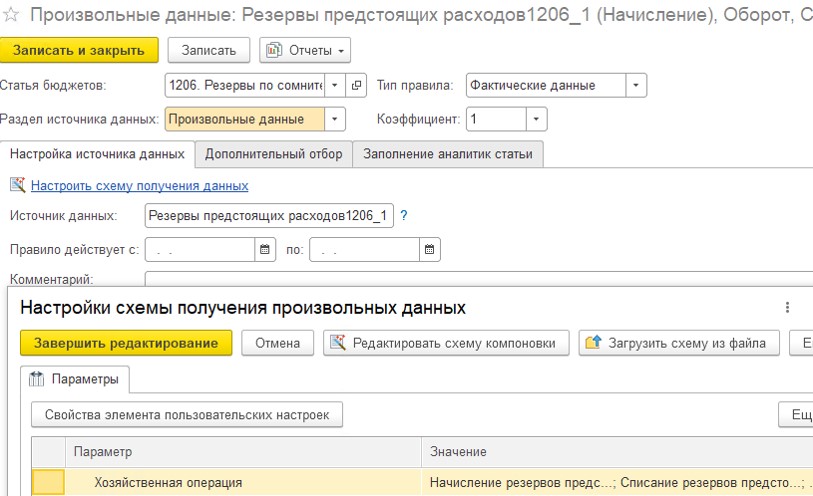
Task: Click the Начисление резервов value cell
Action: pyautogui.click(x=617, y=483)
